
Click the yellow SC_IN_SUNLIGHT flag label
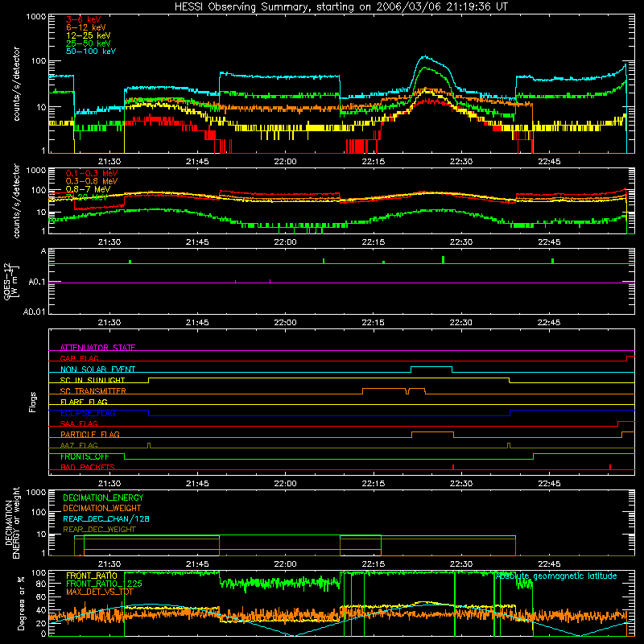pos(93,380)
